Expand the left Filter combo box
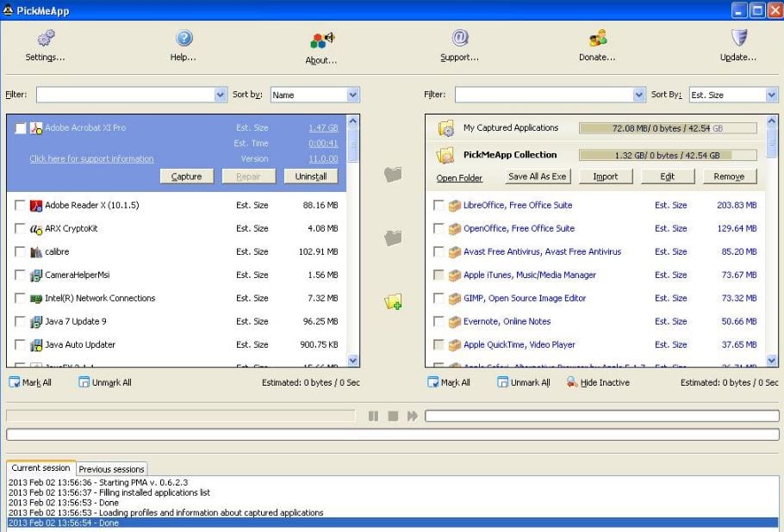 (221, 95)
